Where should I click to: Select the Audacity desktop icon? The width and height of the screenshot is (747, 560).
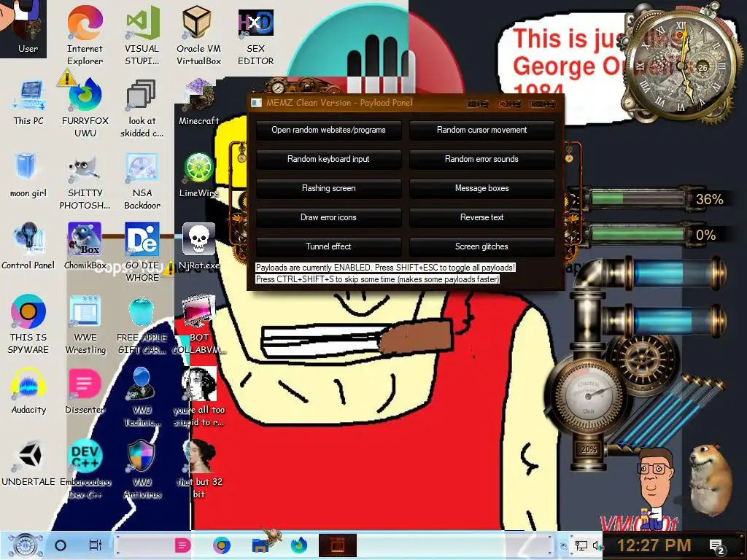point(28,391)
